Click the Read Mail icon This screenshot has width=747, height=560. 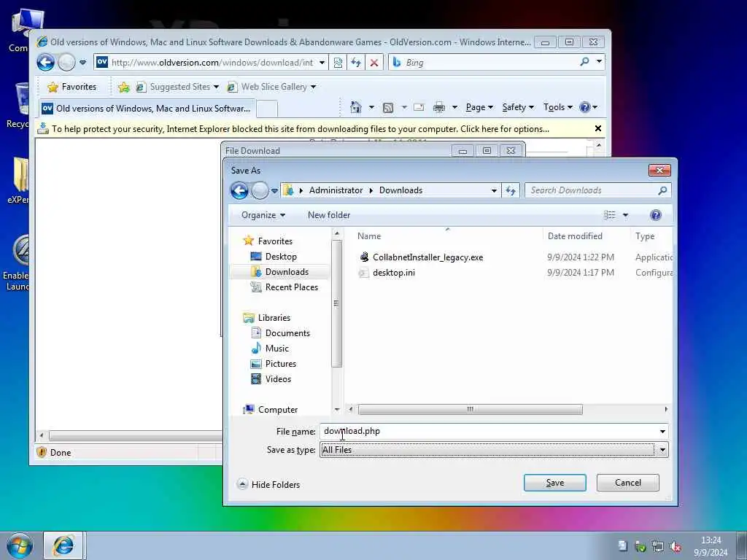419,107
